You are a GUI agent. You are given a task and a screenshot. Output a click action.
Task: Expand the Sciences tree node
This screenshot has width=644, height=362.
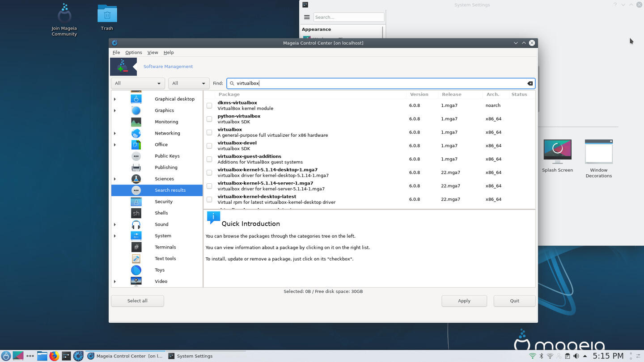point(115,179)
